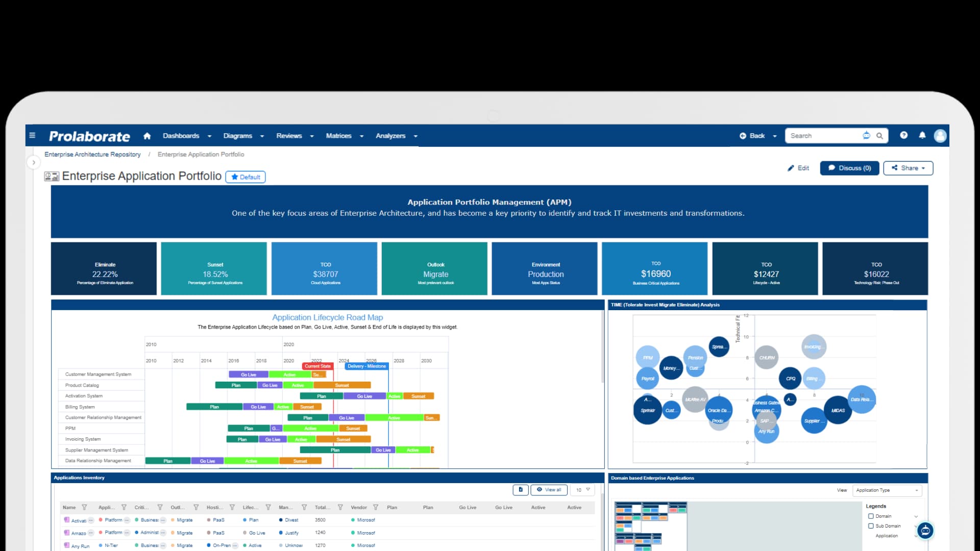Open the Environment Production tile
The image size is (980, 551).
(545, 268)
